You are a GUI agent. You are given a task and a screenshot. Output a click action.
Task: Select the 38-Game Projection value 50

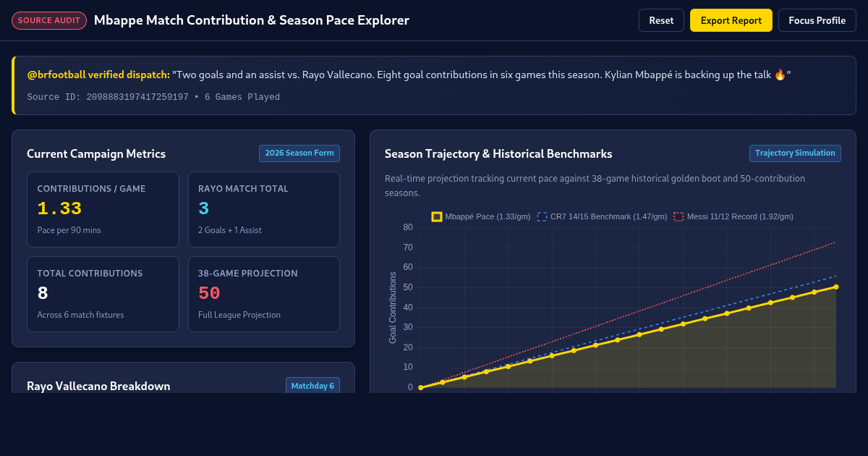[x=209, y=294]
